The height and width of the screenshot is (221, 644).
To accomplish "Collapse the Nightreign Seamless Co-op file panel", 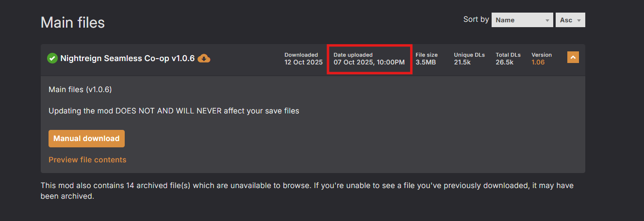I will pos(573,58).
